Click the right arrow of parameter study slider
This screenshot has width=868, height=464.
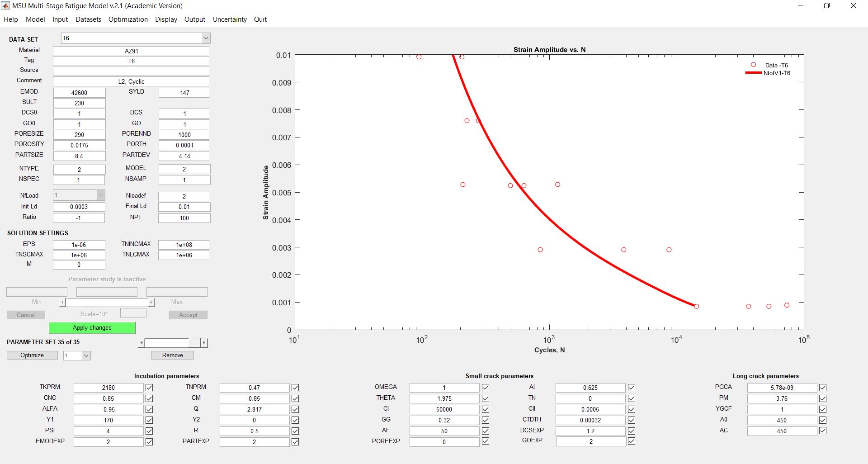(151, 302)
